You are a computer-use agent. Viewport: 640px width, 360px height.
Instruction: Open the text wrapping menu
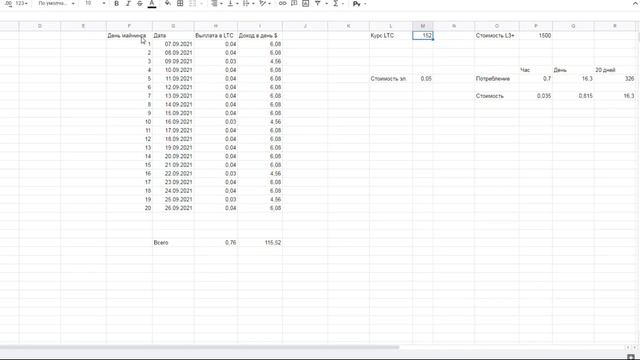coord(248,4)
